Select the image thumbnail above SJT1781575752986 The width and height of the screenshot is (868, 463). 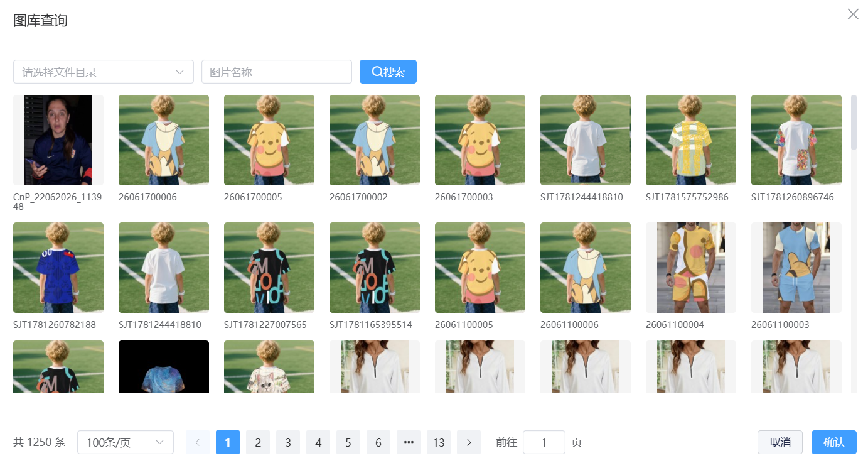coord(691,140)
